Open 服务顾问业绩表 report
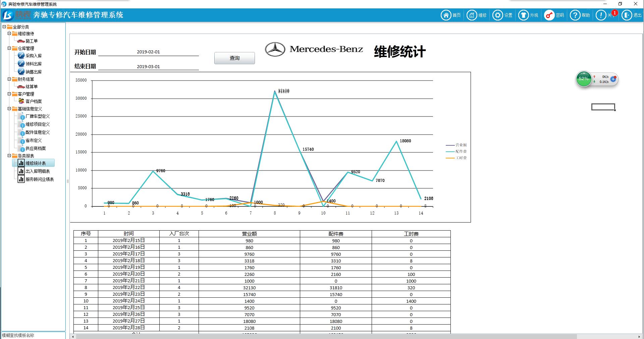Screen dimensions: 644x339 (36, 179)
